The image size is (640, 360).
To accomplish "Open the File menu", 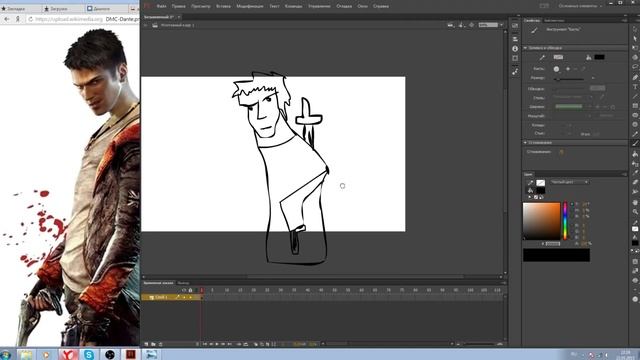I will (x=162, y=6).
